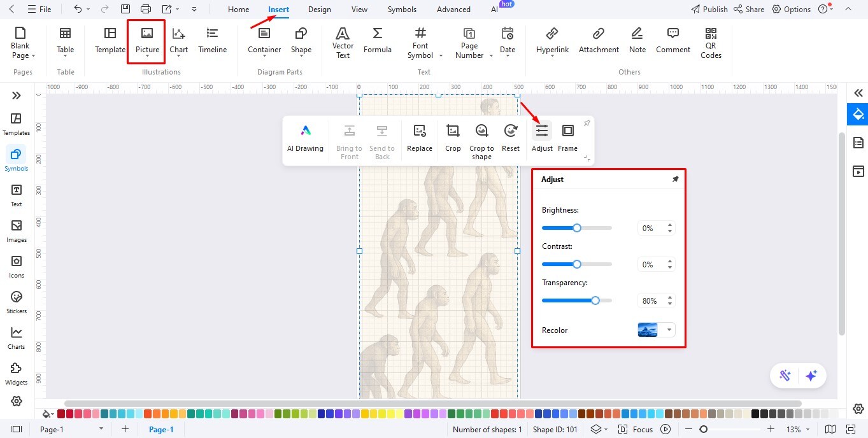The height and width of the screenshot is (438, 868).
Task: Open the Template gallery
Action: (110, 41)
